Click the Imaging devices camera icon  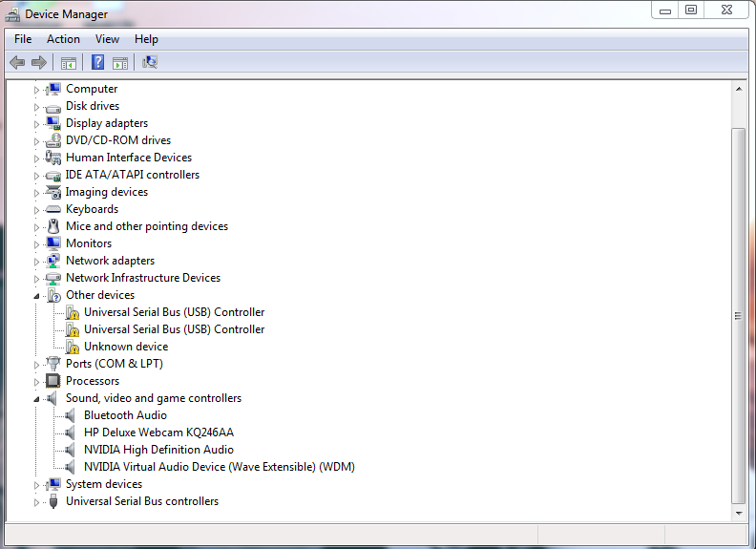click(x=53, y=192)
